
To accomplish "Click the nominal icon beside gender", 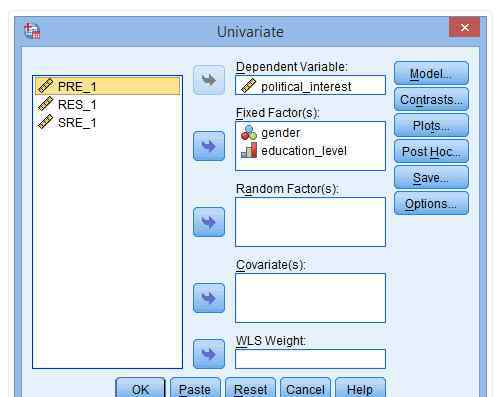I will [249, 133].
